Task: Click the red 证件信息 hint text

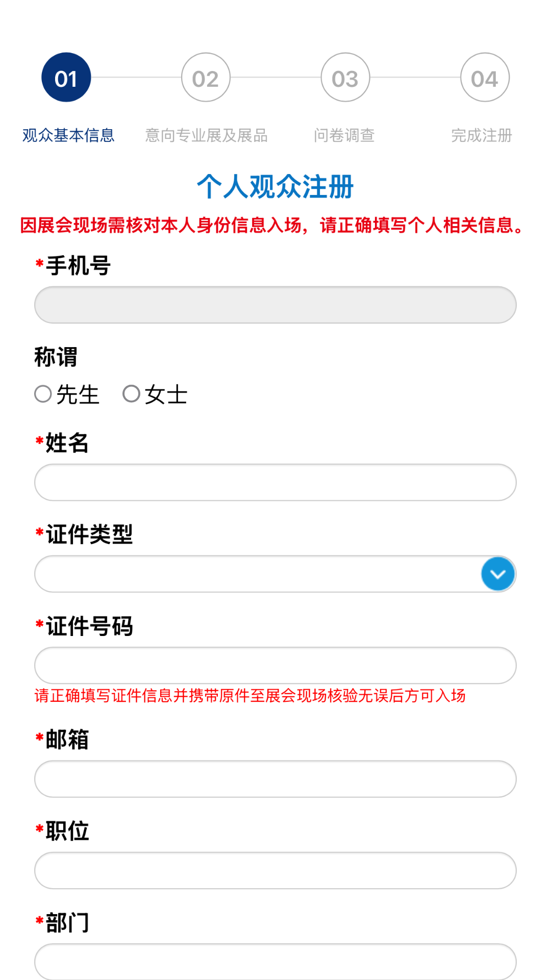Action: [x=250, y=696]
